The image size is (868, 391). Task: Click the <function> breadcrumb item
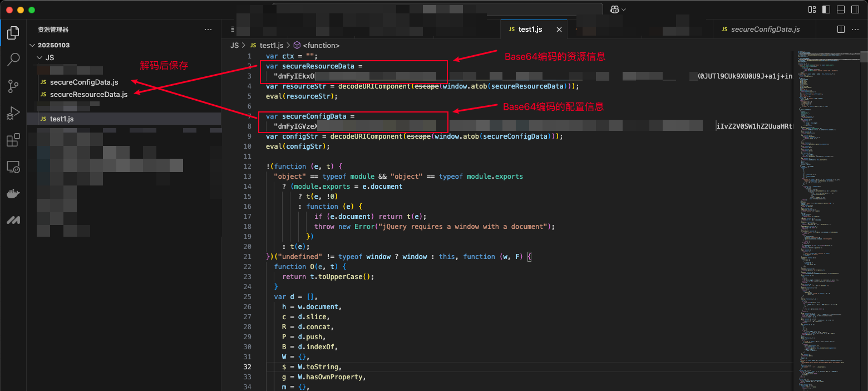[x=320, y=45]
